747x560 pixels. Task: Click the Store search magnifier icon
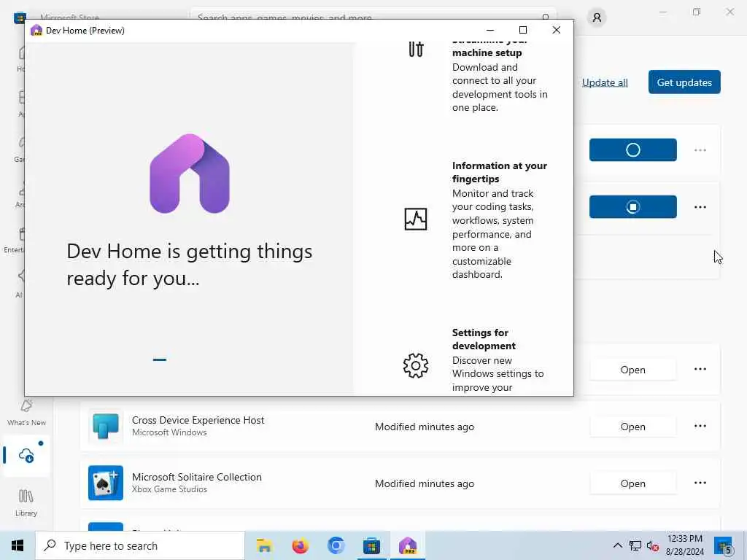tap(546, 17)
